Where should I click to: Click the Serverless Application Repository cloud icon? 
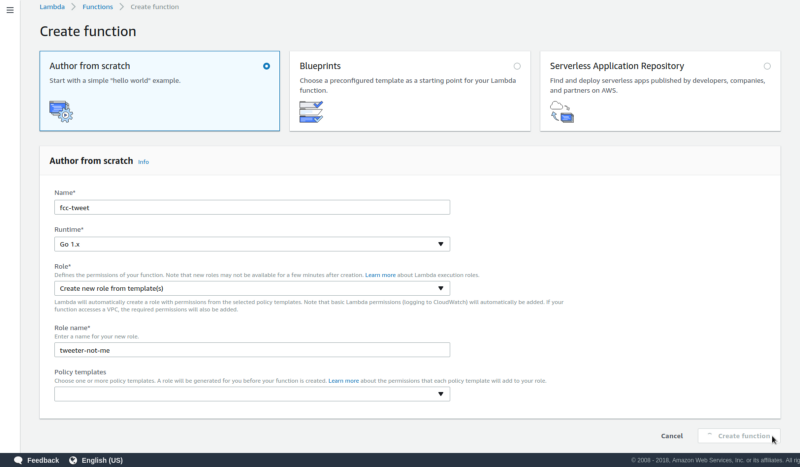point(562,112)
